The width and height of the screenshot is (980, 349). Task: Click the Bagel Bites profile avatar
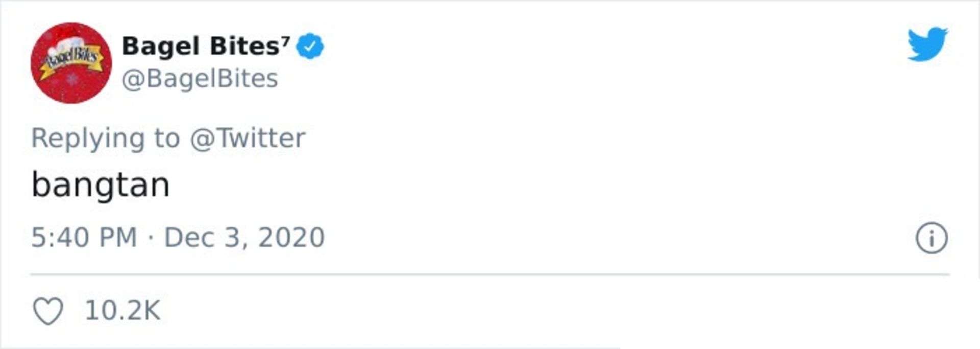(71, 63)
